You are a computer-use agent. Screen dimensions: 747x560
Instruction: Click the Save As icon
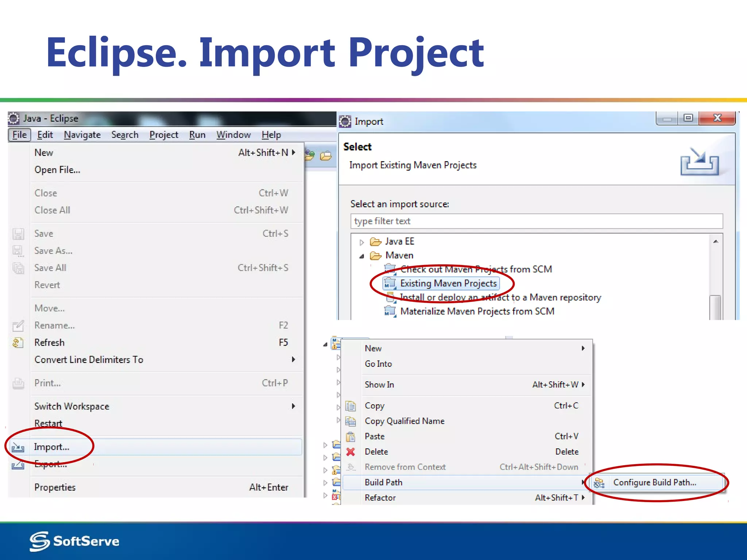[x=18, y=251]
